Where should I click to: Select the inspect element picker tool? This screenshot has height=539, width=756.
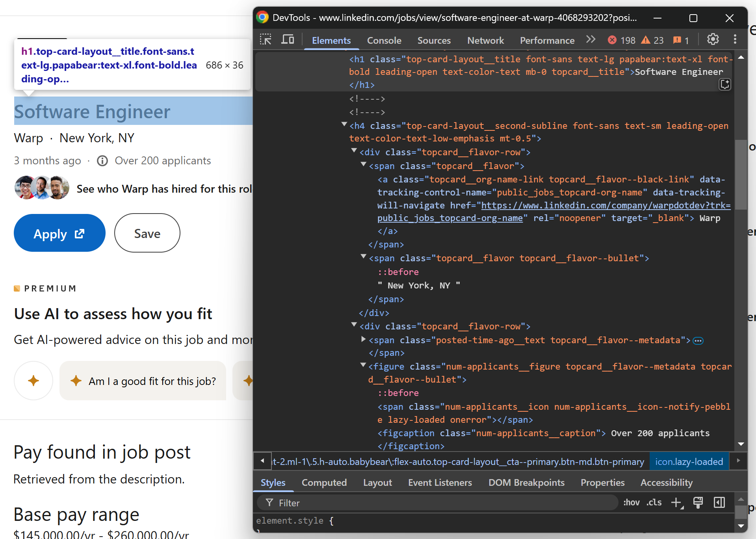265,39
